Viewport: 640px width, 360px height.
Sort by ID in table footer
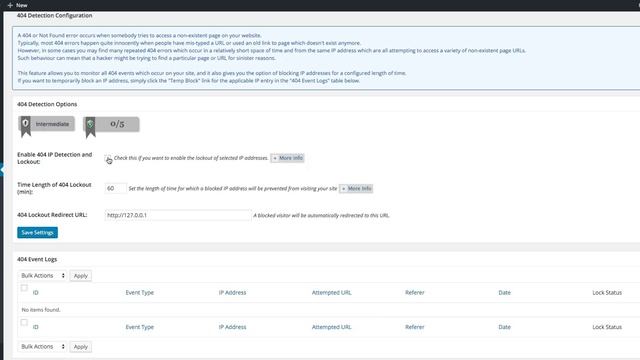[x=36, y=327]
